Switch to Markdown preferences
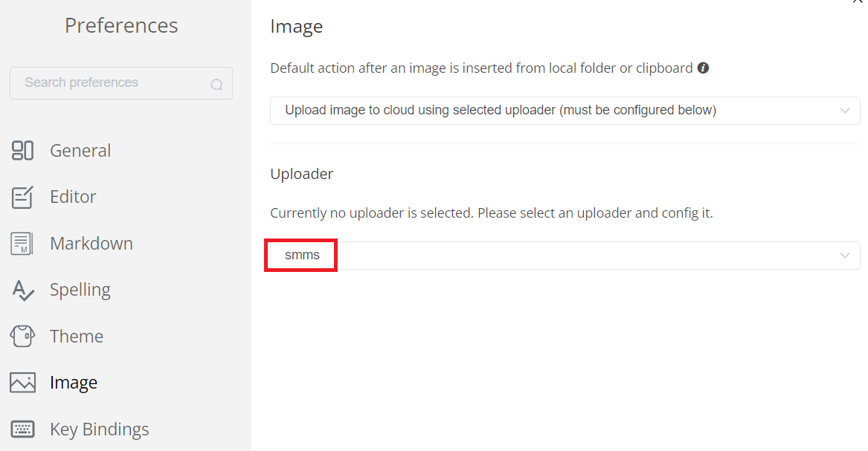Viewport: 868px width, 451px height. pyautogui.click(x=91, y=244)
